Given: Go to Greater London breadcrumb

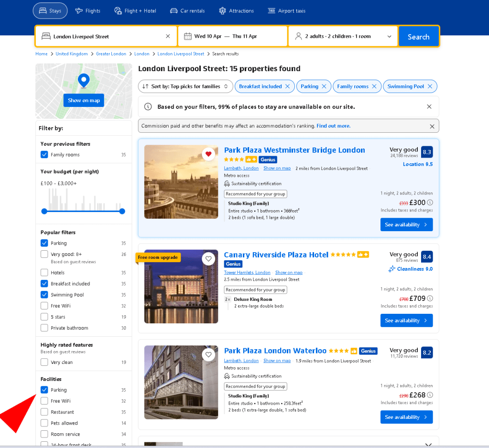Looking at the screenshot, I should (x=111, y=54).
